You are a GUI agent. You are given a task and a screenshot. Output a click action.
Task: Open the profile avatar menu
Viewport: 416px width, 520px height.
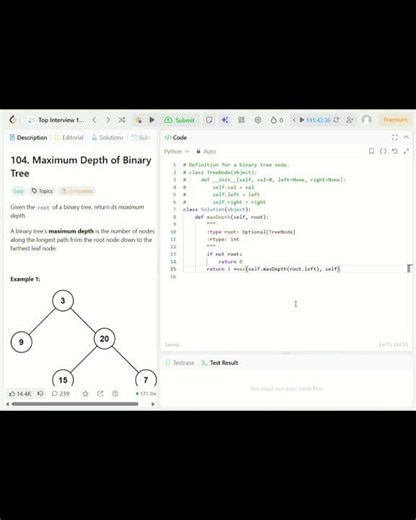(367, 120)
